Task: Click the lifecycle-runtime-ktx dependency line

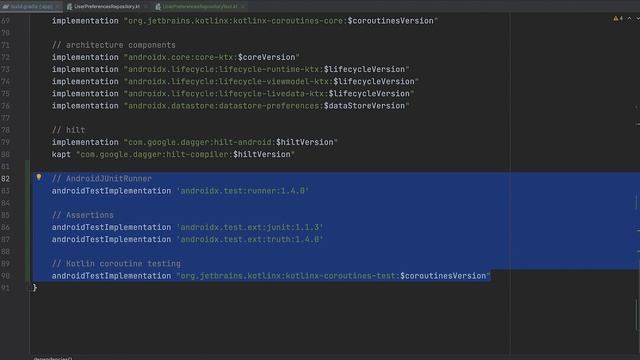Action: point(231,69)
